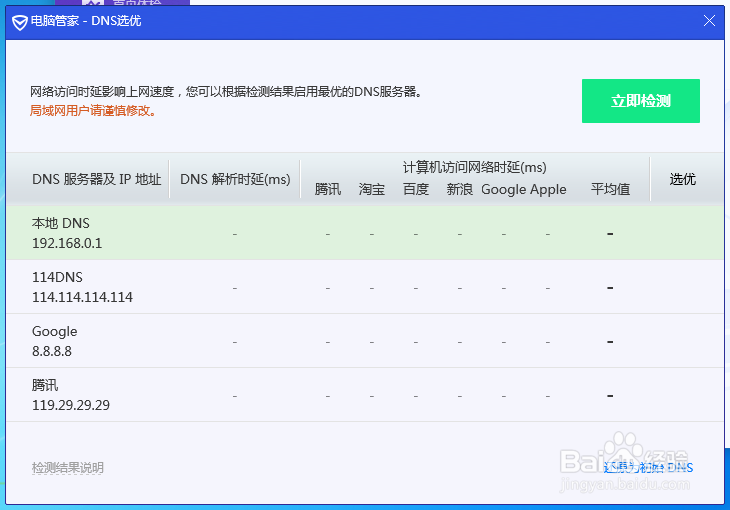Select the 本地 DNS row name
Viewport: 730px width, 510px height.
coord(61,223)
